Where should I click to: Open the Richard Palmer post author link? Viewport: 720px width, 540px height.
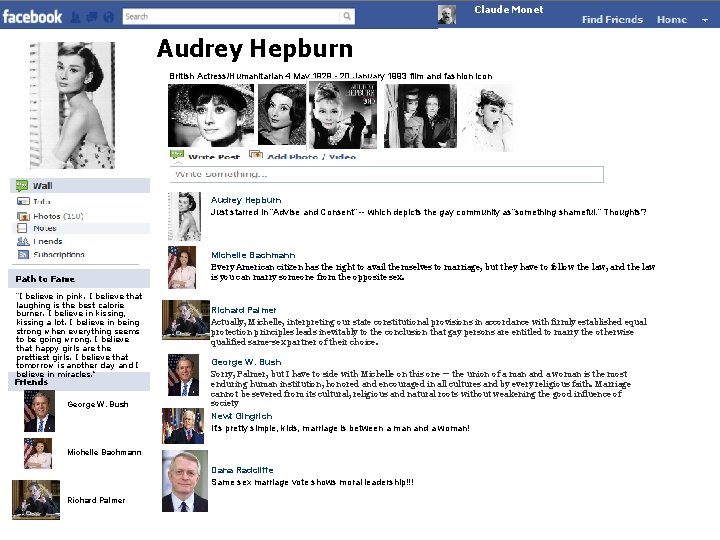coord(243,310)
